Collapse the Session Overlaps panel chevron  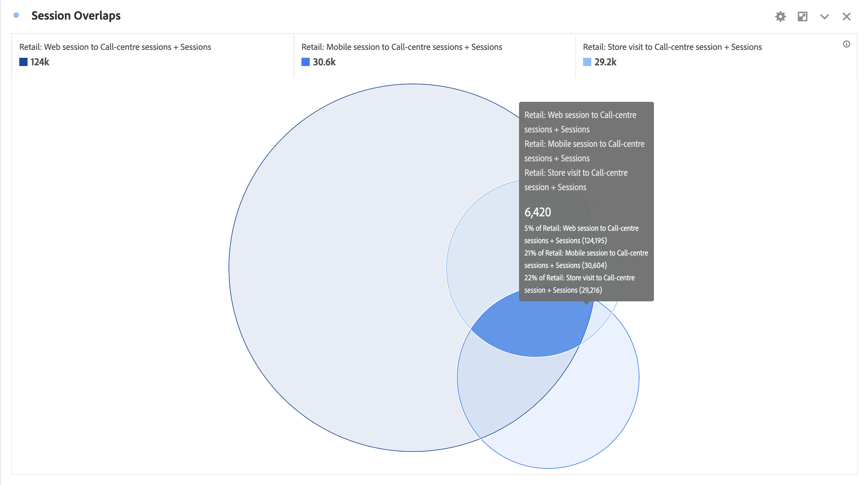pyautogui.click(x=824, y=17)
